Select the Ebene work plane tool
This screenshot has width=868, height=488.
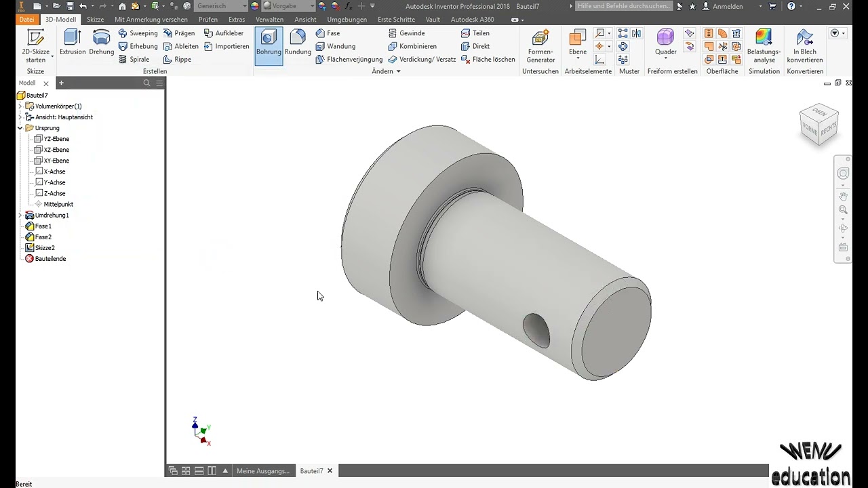578,41
